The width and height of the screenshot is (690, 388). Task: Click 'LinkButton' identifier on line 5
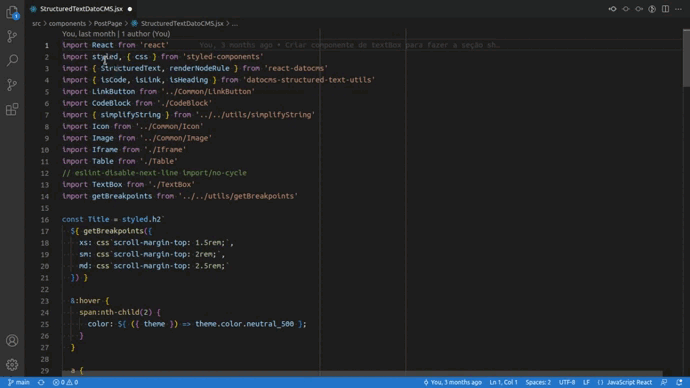pyautogui.click(x=114, y=92)
